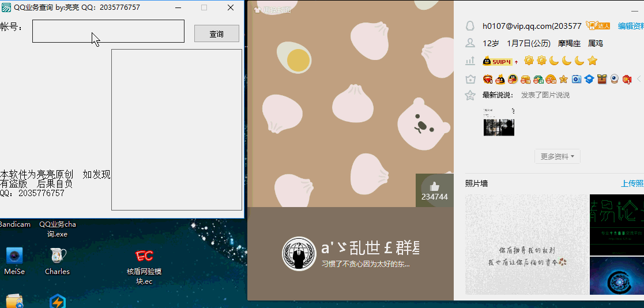Click the large results list box
This screenshot has height=308, width=644.
176,130
